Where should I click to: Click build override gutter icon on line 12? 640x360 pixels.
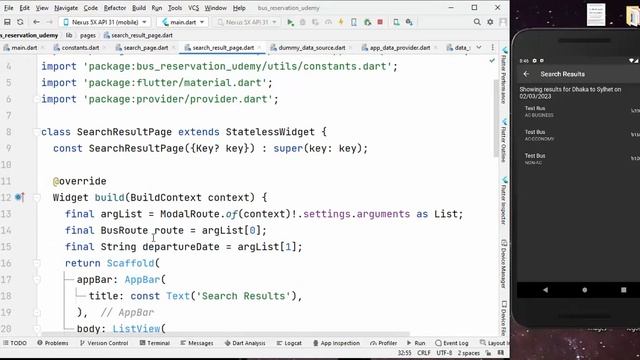pos(19,198)
